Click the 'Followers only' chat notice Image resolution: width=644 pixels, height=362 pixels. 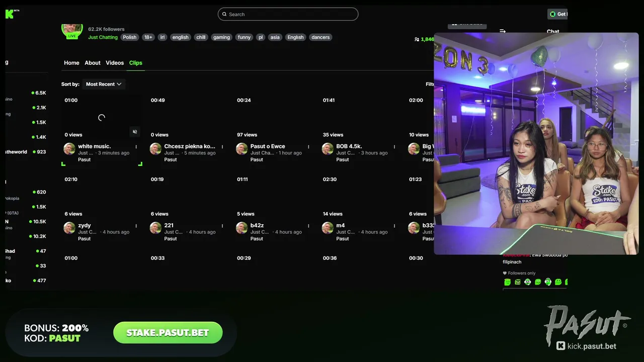pyautogui.click(x=519, y=273)
